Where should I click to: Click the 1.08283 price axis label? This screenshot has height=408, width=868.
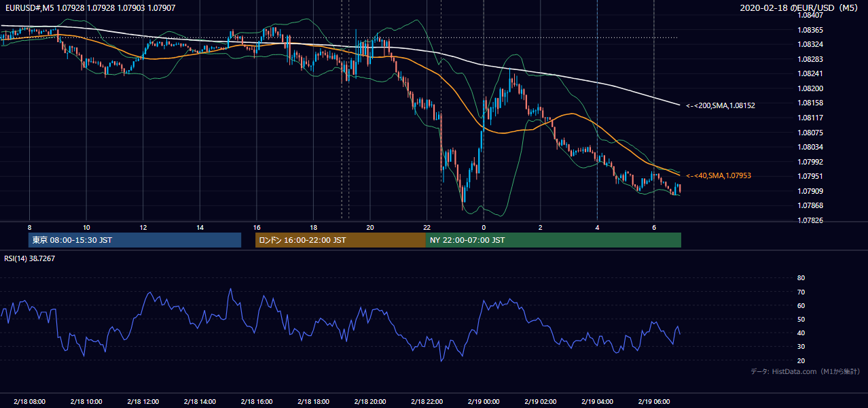tap(810, 59)
